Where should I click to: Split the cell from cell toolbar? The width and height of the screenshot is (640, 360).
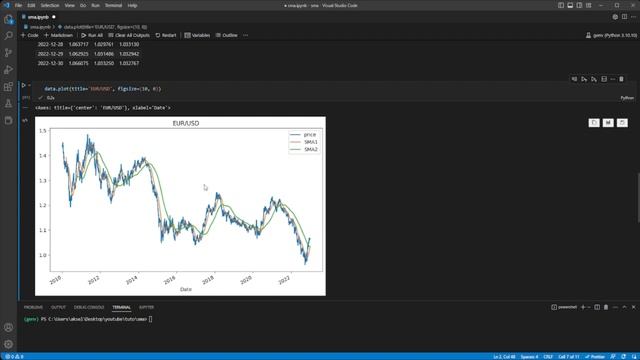click(x=604, y=79)
